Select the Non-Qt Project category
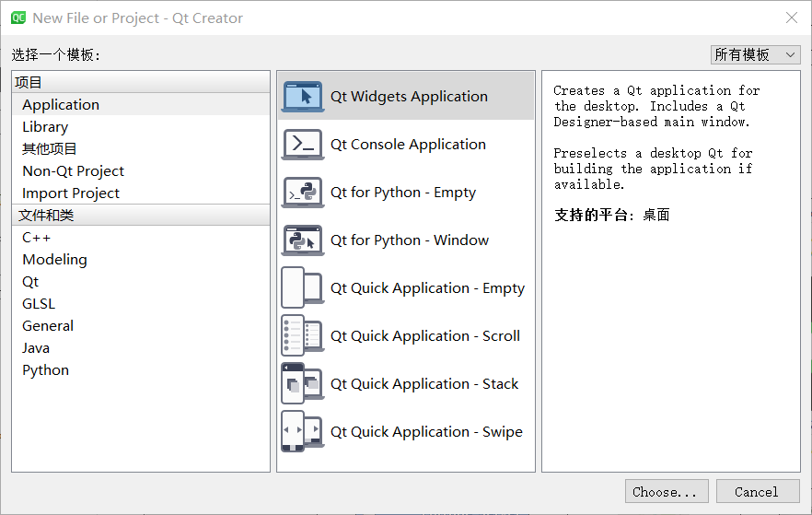Image resolution: width=812 pixels, height=515 pixels. (x=73, y=171)
